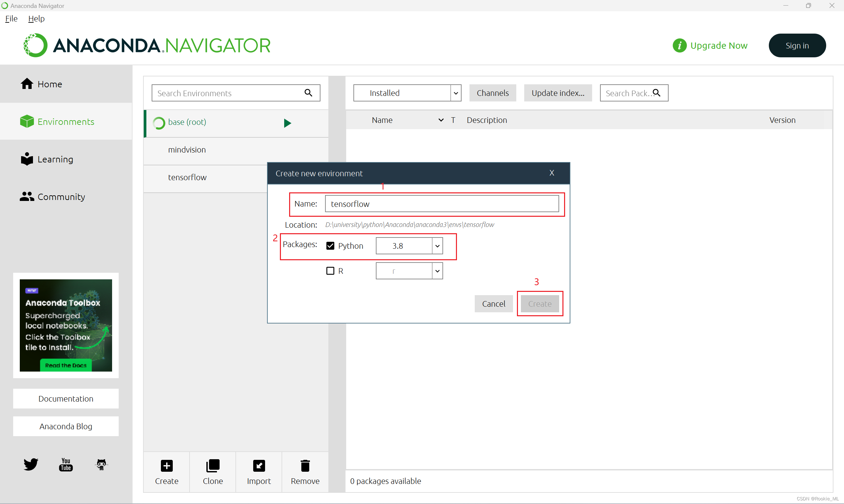Open the File menu
Image resolution: width=844 pixels, height=504 pixels.
point(11,19)
